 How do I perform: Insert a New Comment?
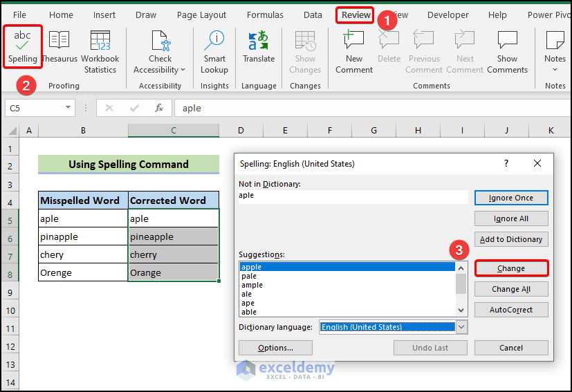(x=354, y=52)
